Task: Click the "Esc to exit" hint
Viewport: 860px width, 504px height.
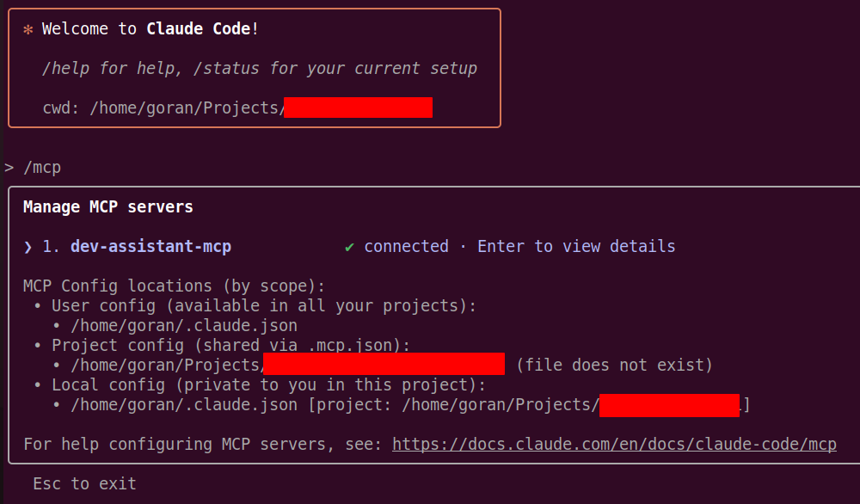Action: click(x=84, y=484)
